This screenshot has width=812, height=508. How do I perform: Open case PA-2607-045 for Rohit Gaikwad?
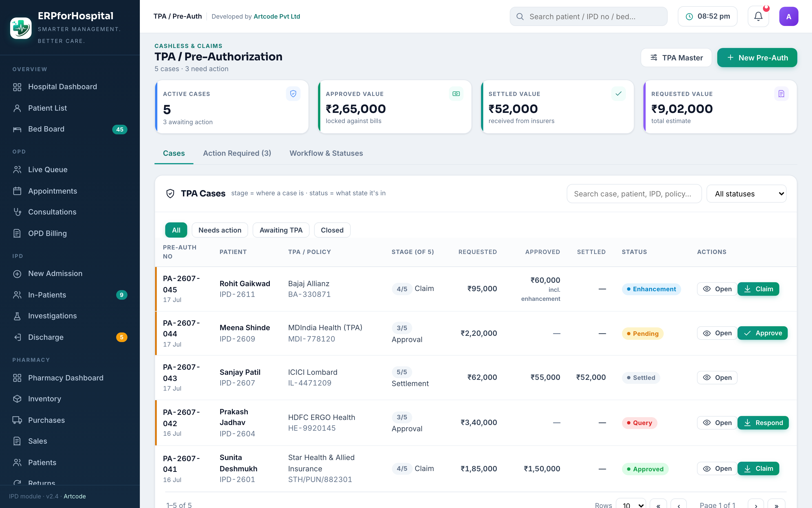(717, 289)
